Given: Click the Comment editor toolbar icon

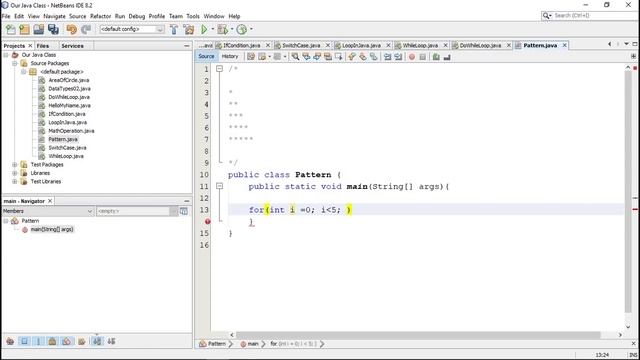Looking at the screenshot, I should [x=436, y=57].
